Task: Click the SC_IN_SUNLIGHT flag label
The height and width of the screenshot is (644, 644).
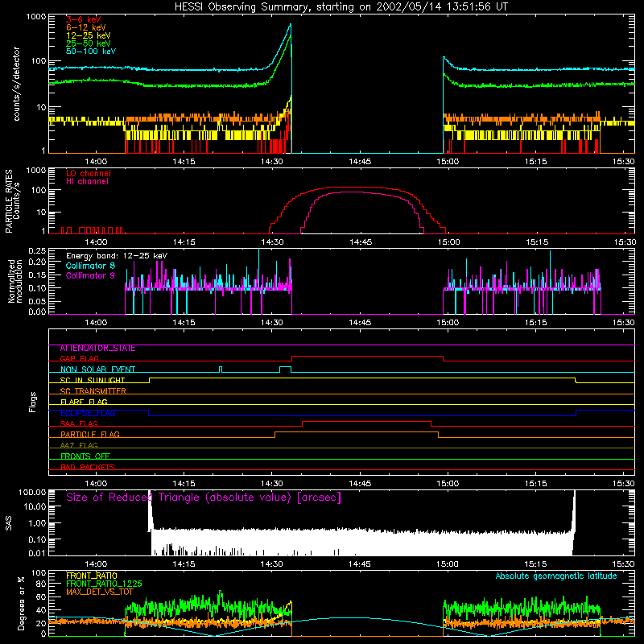Action: pyautogui.click(x=93, y=380)
